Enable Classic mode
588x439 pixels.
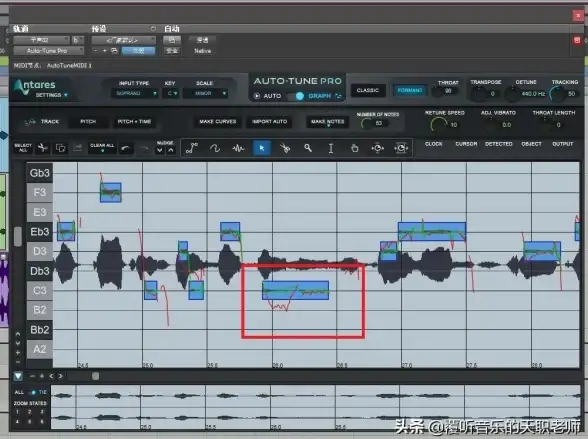pos(368,90)
